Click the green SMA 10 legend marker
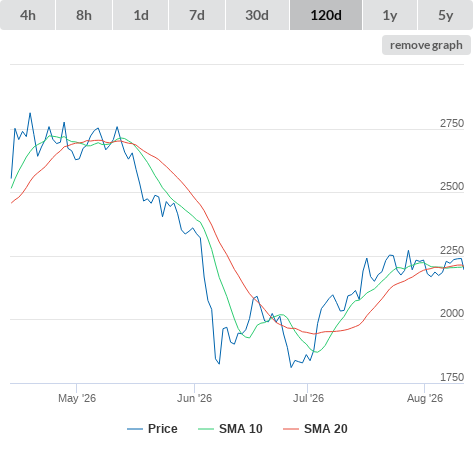This screenshot has width=474, height=455. [x=206, y=429]
